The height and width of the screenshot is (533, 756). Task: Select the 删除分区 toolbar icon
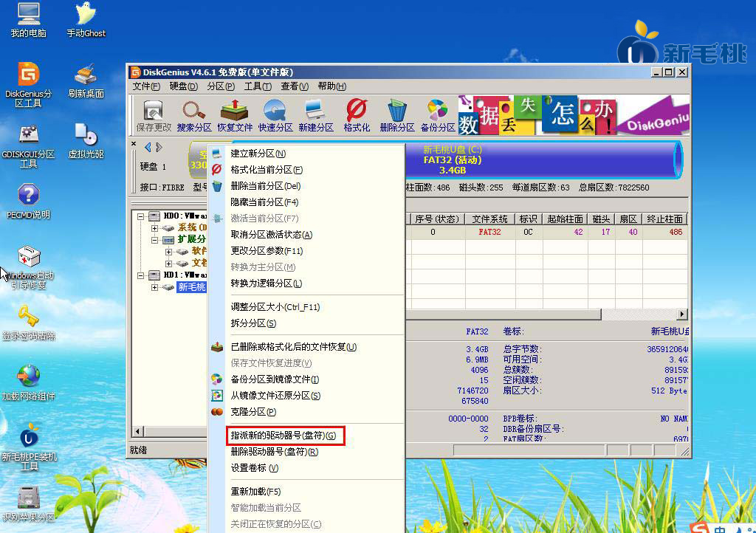tap(396, 116)
